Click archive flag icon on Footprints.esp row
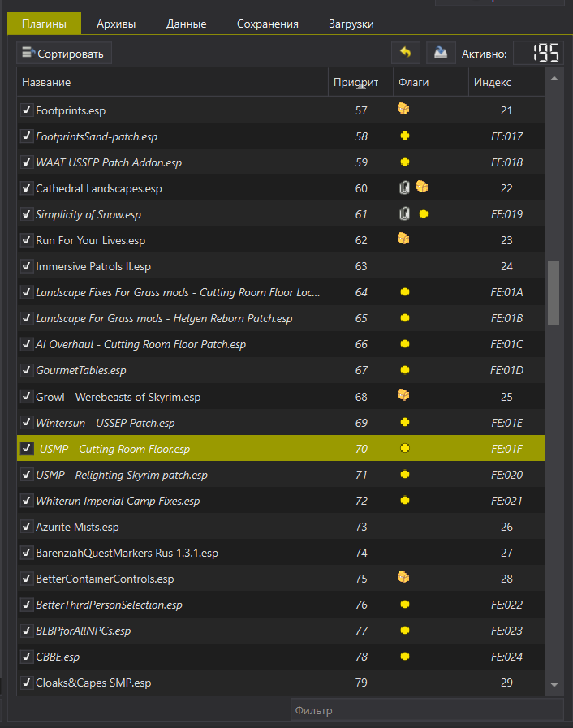The image size is (573, 728). point(403,109)
